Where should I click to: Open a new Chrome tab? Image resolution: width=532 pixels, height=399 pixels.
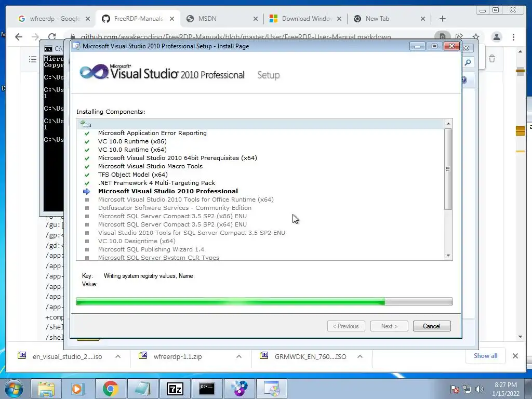pos(443,19)
